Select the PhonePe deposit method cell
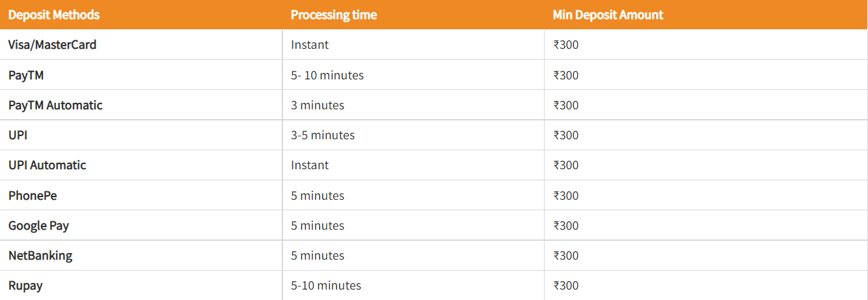Image resolution: width=868 pixels, height=300 pixels. tap(33, 195)
